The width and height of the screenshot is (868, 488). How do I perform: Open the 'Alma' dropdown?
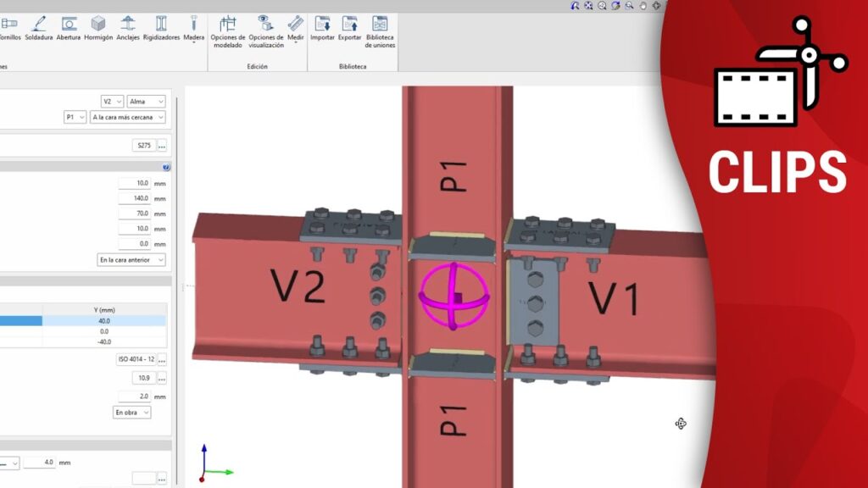pyautogui.click(x=146, y=102)
